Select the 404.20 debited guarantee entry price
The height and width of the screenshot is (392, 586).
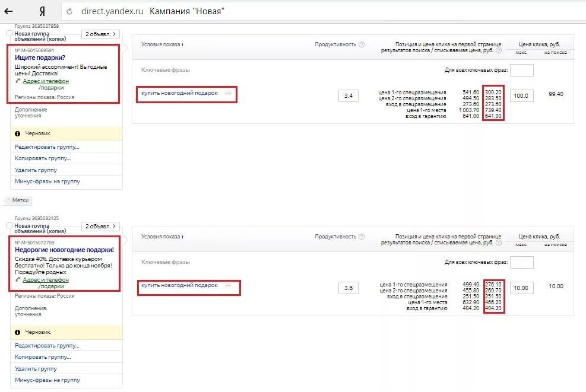493,308
